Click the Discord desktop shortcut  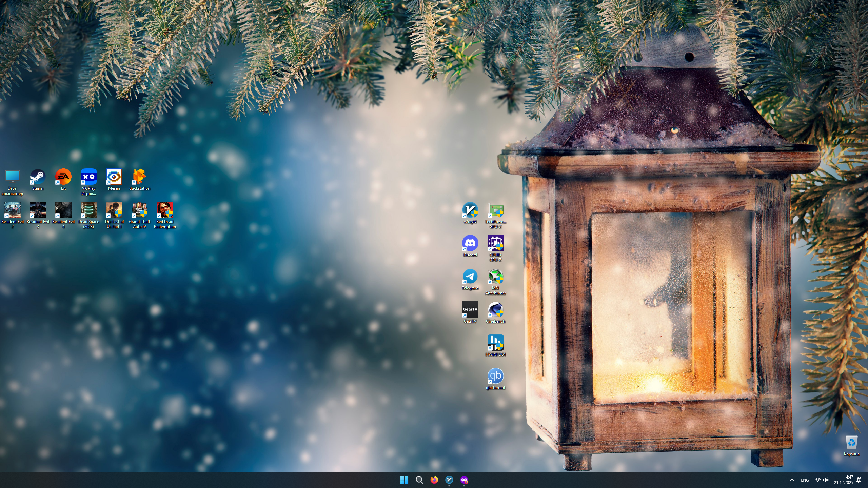[x=470, y=244]
